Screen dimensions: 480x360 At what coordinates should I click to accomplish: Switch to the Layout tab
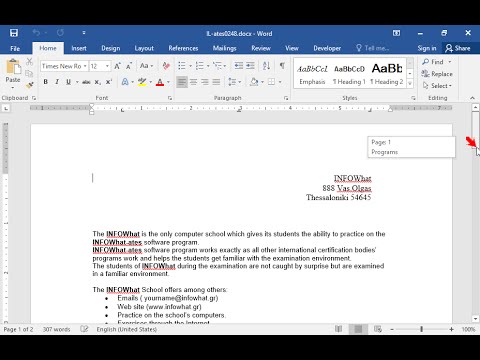144,48
